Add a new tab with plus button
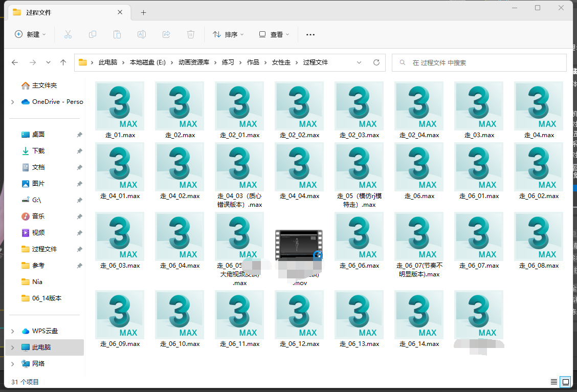The height and width of the screenshot is (392, 577). pyautogui.click(x=144, y=12)
